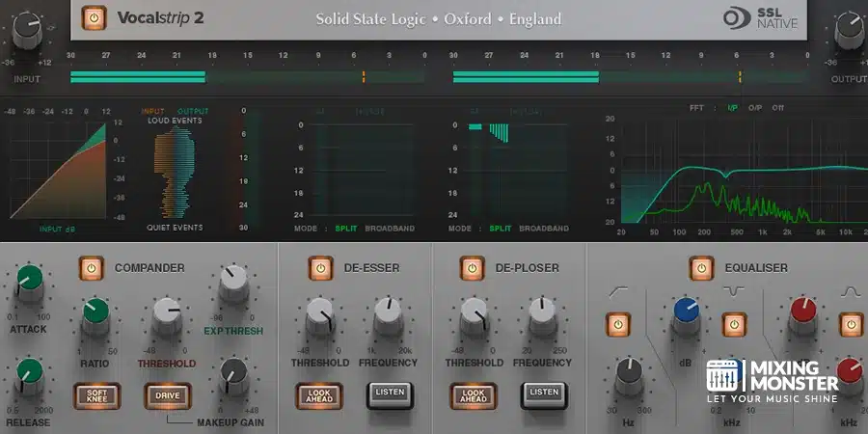Click the Solid State Logic Oxford England text

[x=439, y=19]
